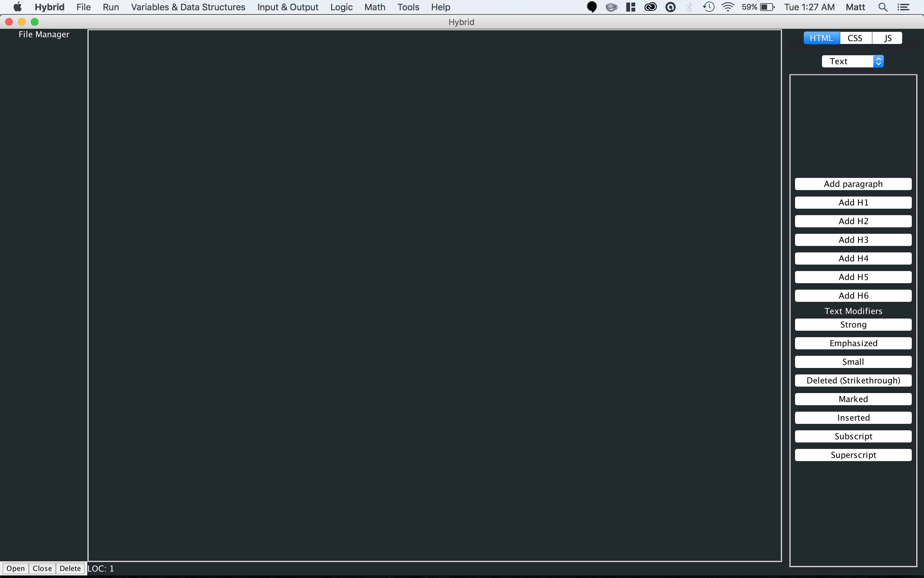Click the Add H5 button
Viewport: 924px width, 578px height.
(853, 277)
